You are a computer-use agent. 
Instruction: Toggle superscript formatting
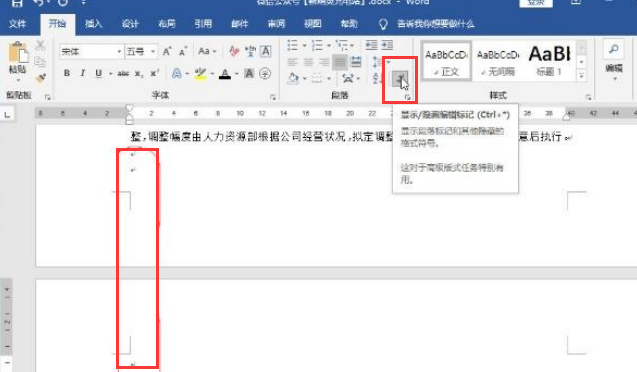155,73
